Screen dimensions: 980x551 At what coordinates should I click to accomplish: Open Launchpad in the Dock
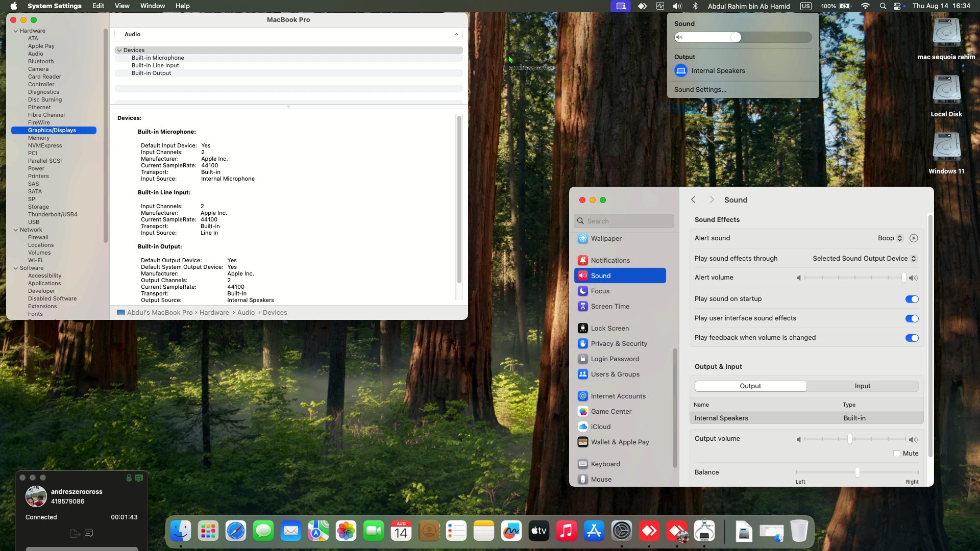208,531
